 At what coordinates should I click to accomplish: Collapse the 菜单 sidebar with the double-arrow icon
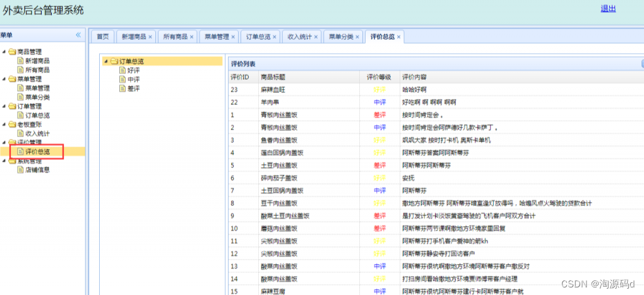tap(78, 35)
